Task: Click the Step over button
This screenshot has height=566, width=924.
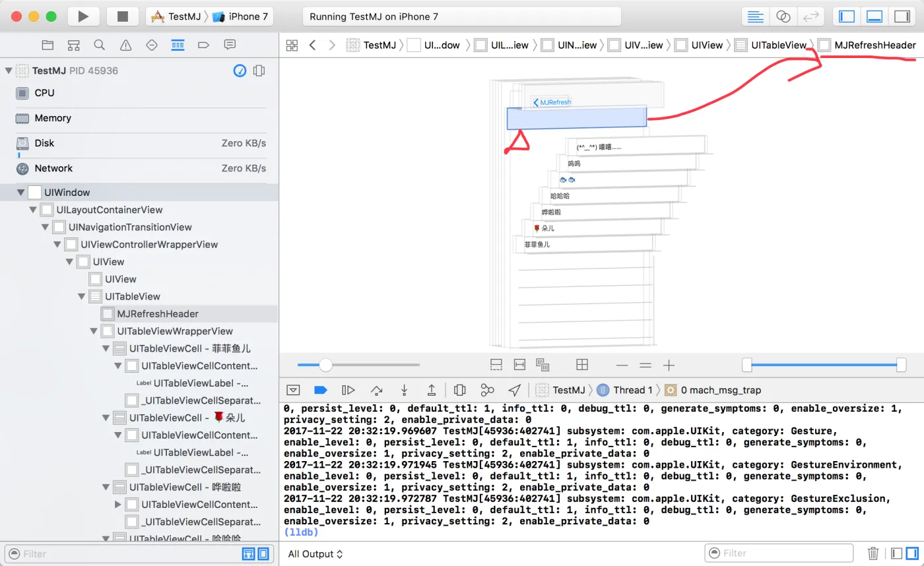Action: coord(376,390)
